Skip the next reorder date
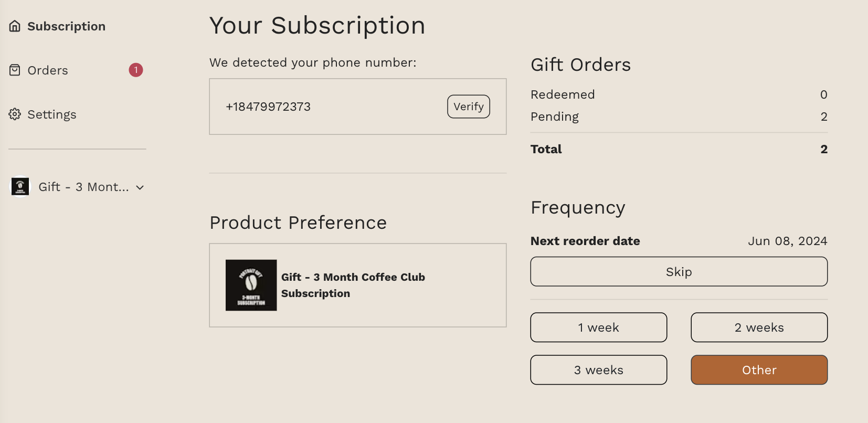 tap(679, 271)
